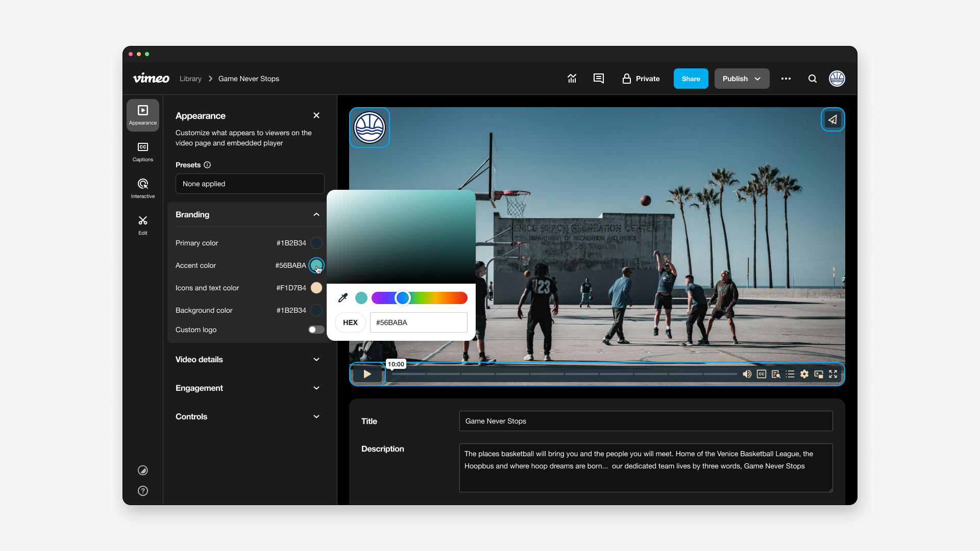Screen dimensions: 980x551
Task: Open the Interactive sidebar tool
Action: pyautogui.click(x=143, y=189)
